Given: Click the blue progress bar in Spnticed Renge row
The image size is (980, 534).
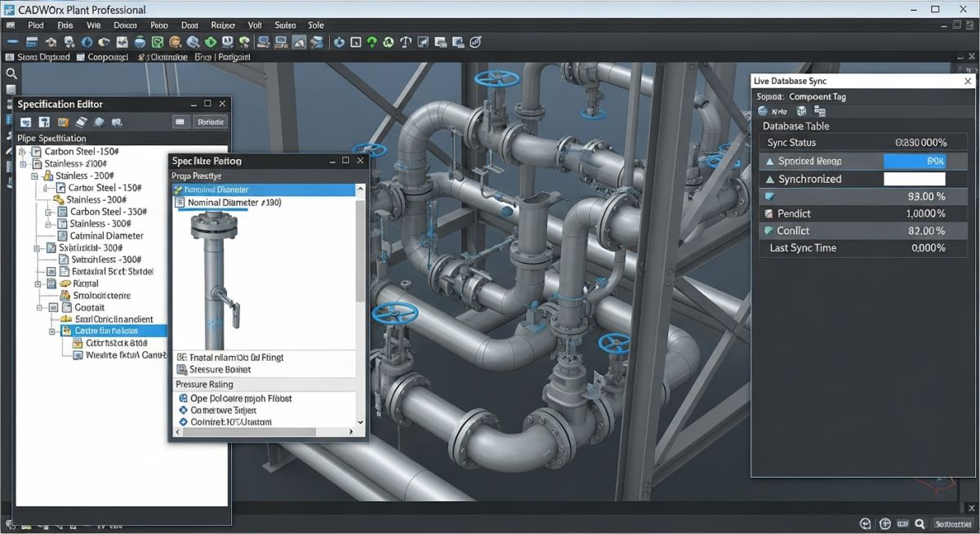Looking at the screenshot, I should (x=915, y=161).
